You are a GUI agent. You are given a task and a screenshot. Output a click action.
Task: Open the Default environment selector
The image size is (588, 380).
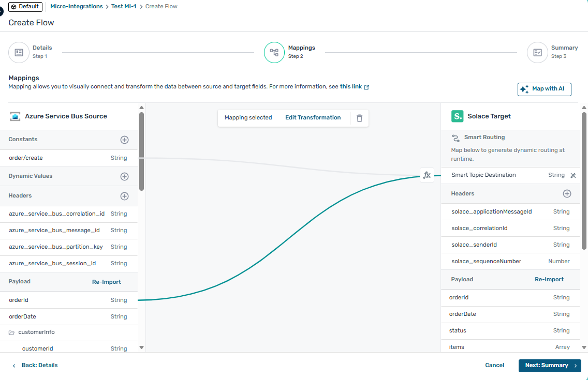click(x=25, y=7)
